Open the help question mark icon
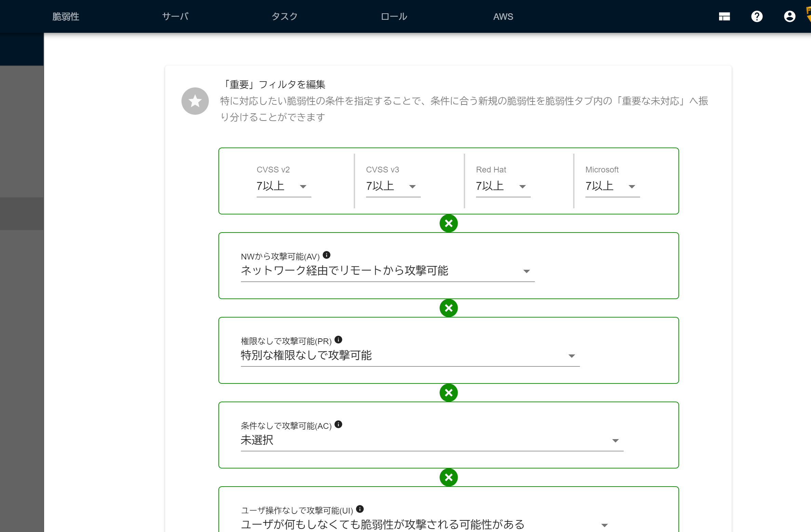The width and height of the screenshot is (811, 532). coord(757,16)
